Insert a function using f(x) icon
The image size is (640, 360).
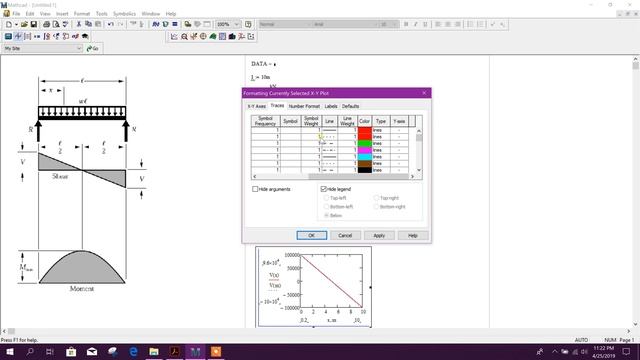[156, 24]
